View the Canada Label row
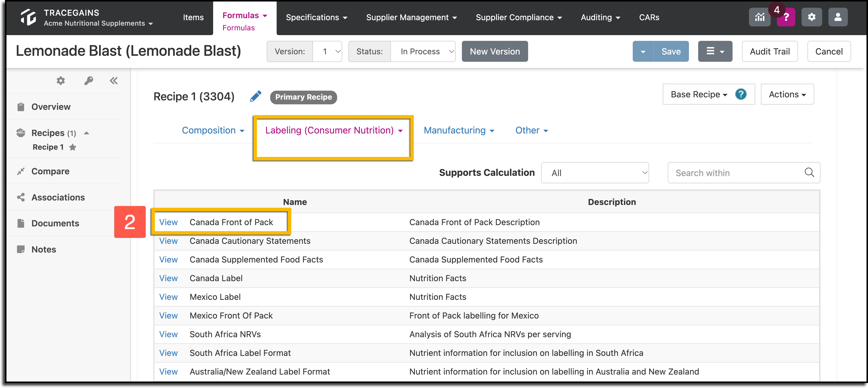The width and height of the screenshot is (868, 388). pyautogui.click(x=168, y=278)
